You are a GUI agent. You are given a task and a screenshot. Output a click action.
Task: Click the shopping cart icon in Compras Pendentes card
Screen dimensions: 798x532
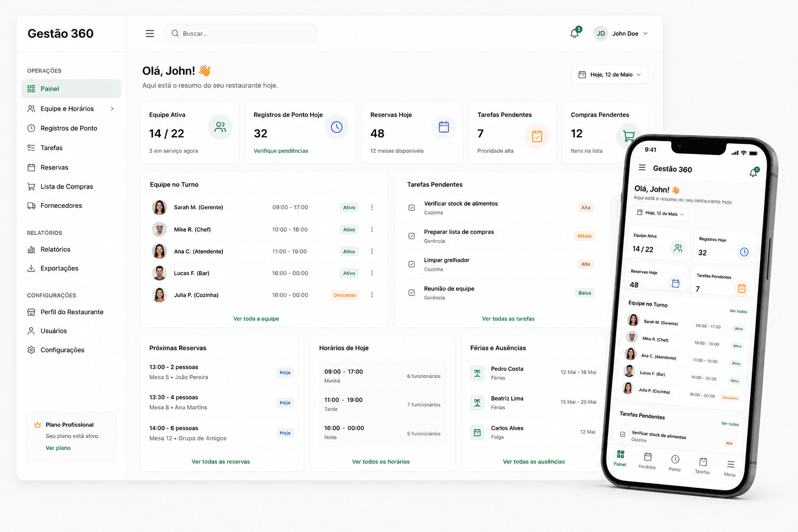coord(629,136)
